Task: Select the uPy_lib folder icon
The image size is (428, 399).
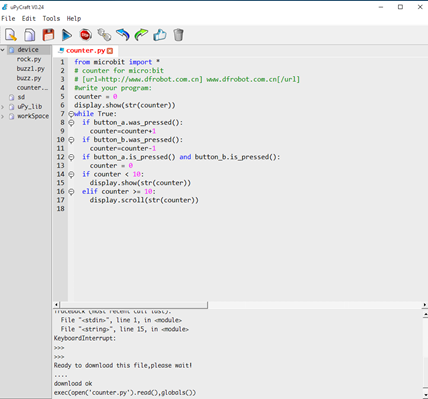Action: (12, 107)
